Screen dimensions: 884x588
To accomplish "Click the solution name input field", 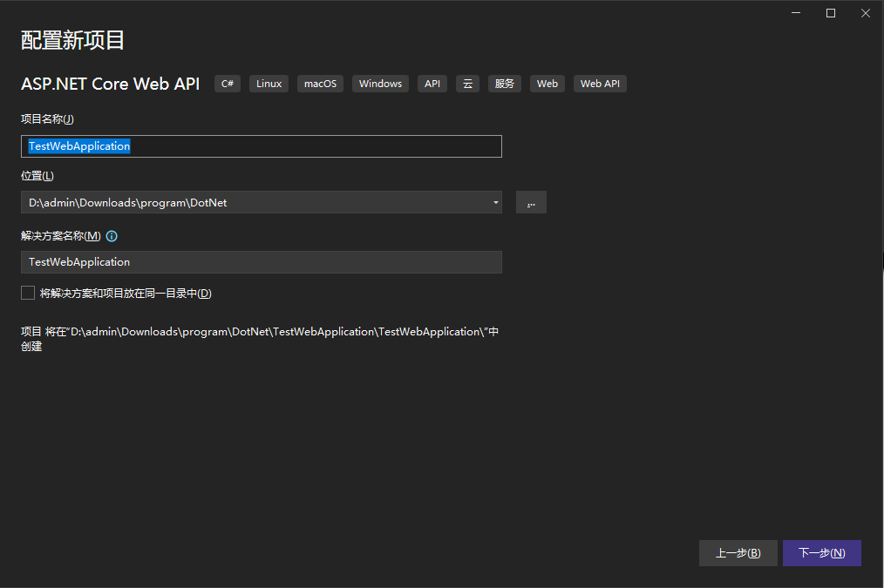I will coord(261,262).
